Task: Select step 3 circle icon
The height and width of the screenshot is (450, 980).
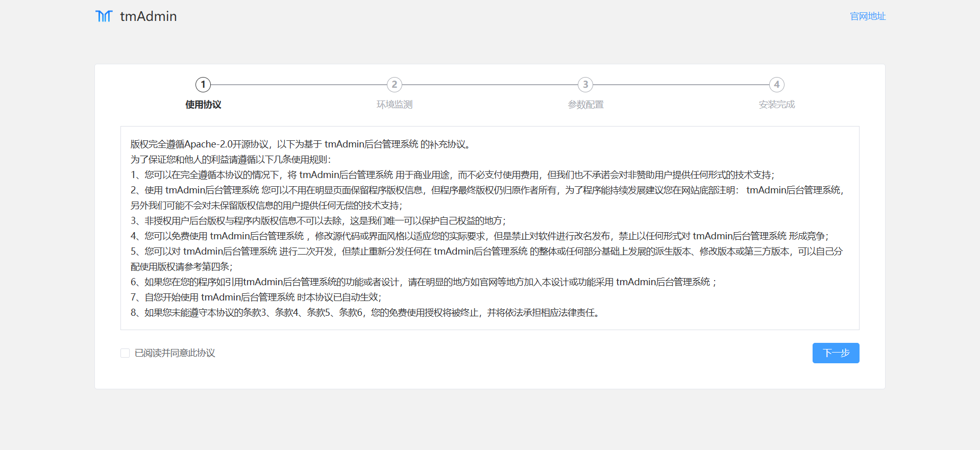Action: coord(585,85)
